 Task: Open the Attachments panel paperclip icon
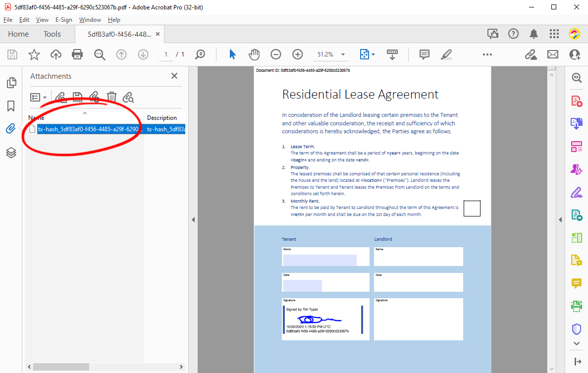tap(11, 129)
